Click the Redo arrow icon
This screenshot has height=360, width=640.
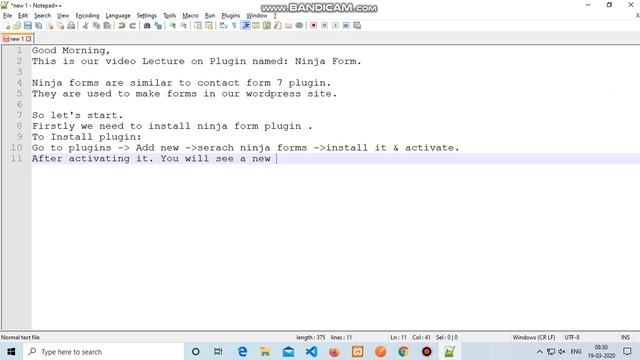click(133, 26)
